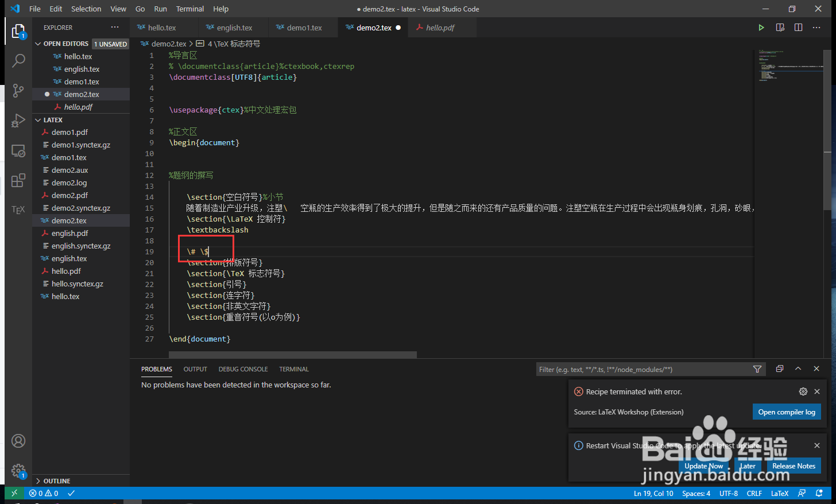The width and height of the screenshot is (836, 504).
Task: Click the Build LaTeX project play icon
Action: 761,28
